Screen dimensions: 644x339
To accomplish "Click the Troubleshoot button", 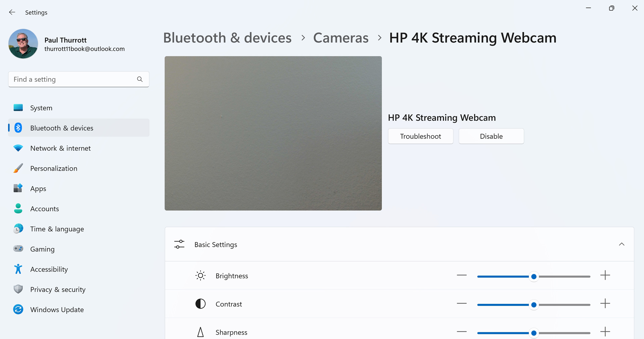I will (421, 136).
